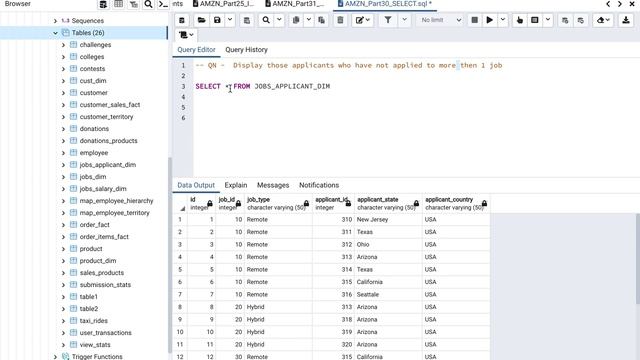Click the Filtered Rows browser icon
640x360 pixels.
133,4
